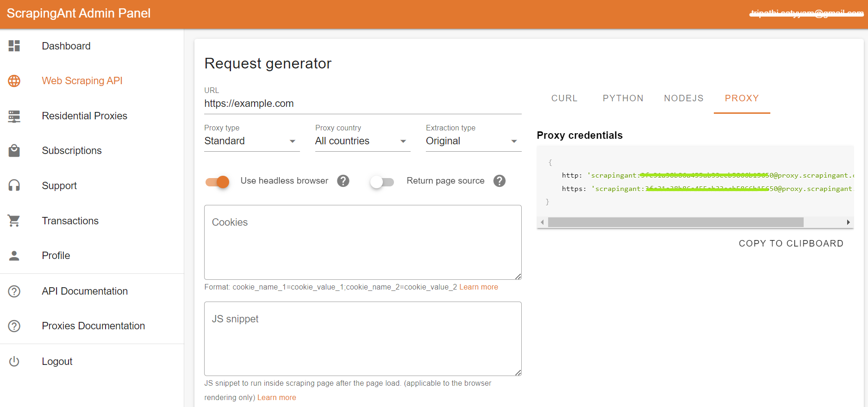Click the Request generator heading
This screenshot has height=407, width=868.
(x=268, y=63)
